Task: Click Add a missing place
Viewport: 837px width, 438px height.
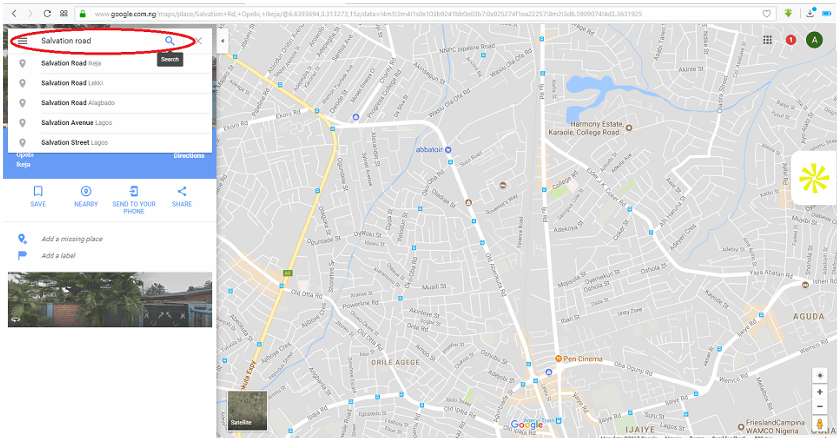Action: click(72, 239)
